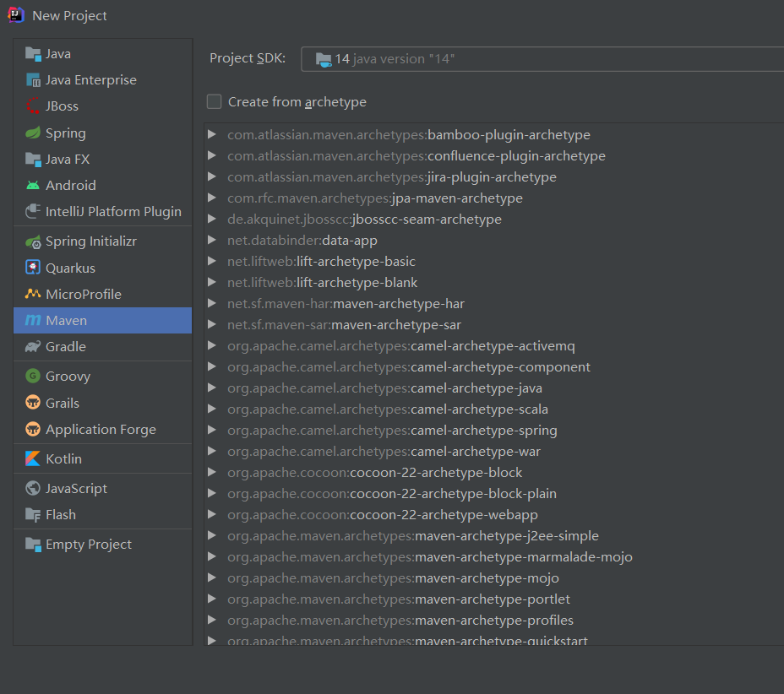Expand maven-archetype-portlet disclosure triangle

point(212,599)
